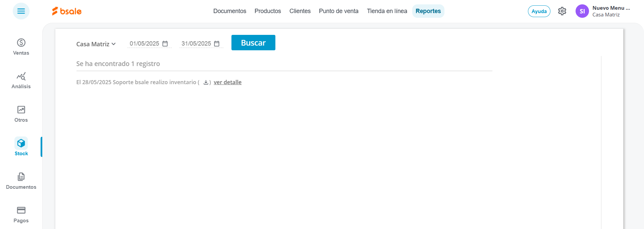The height and width of the screenshot is (229, 644).
Task: Click the Nuevo Menu account name
Action: [x=611, y=8]
